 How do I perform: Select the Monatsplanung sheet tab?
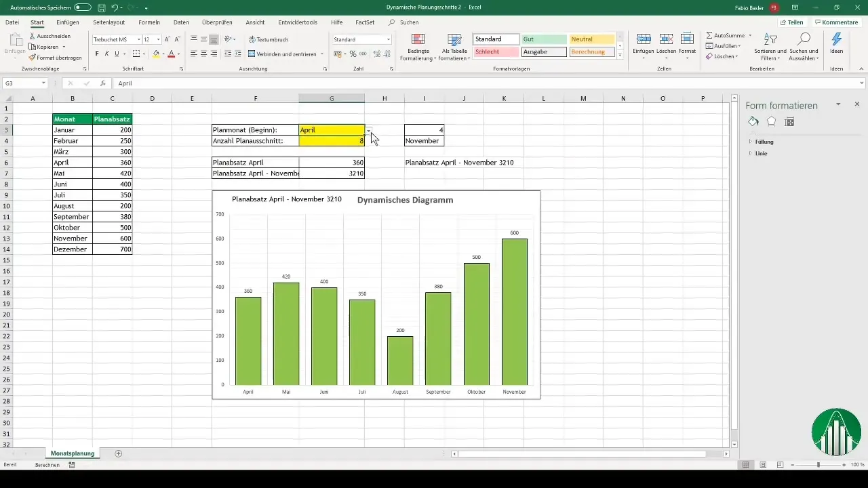tap(72, 453)
